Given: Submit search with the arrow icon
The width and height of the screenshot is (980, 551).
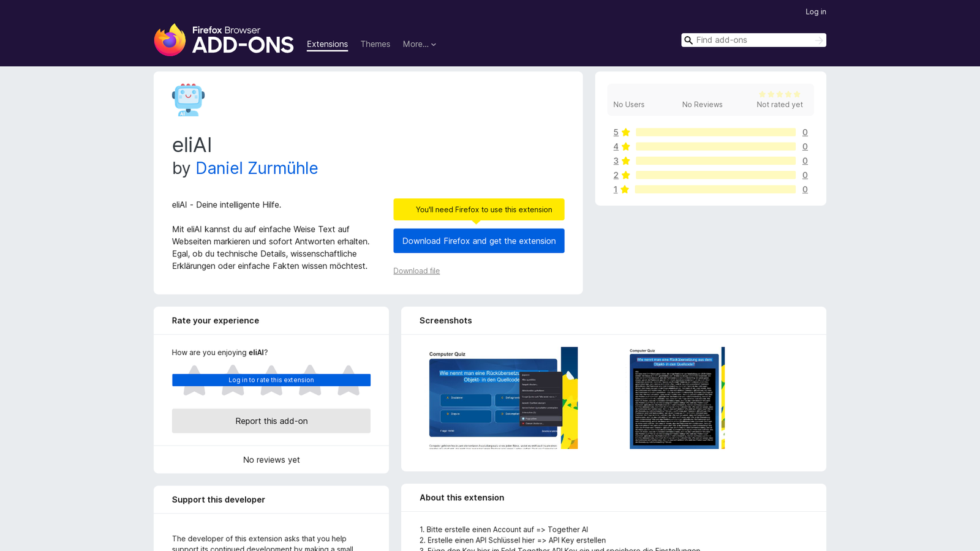Looking at the screenshot, I should 819,40.
